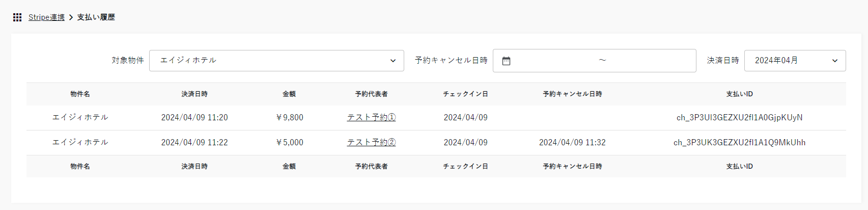Viewport: 868px width, 210px height.
Task: Click the 予約代表者 column header
Action: (371, 94)
